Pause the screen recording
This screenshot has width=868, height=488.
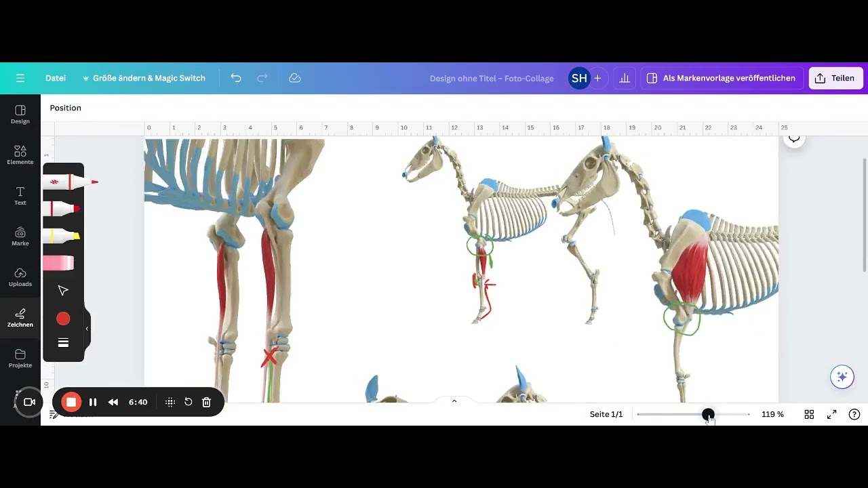click(93, 402)
